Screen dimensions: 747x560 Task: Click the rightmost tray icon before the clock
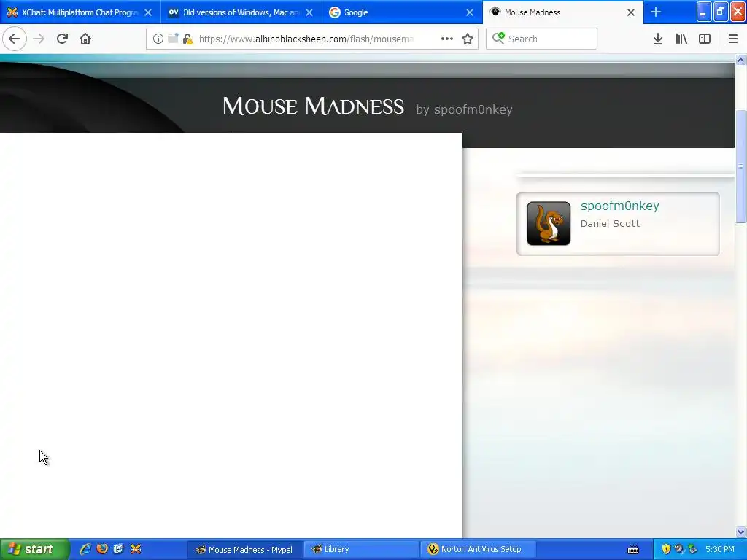point(692,549)
